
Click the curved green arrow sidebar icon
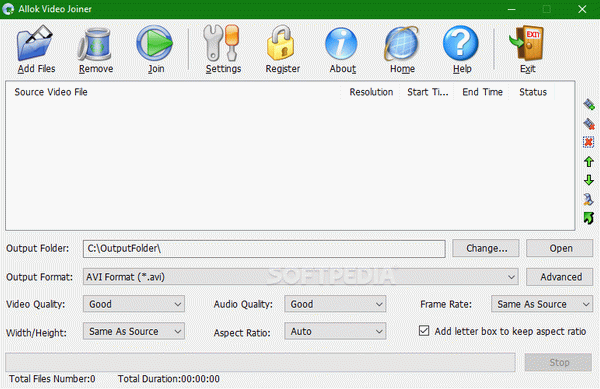[589, 218]
